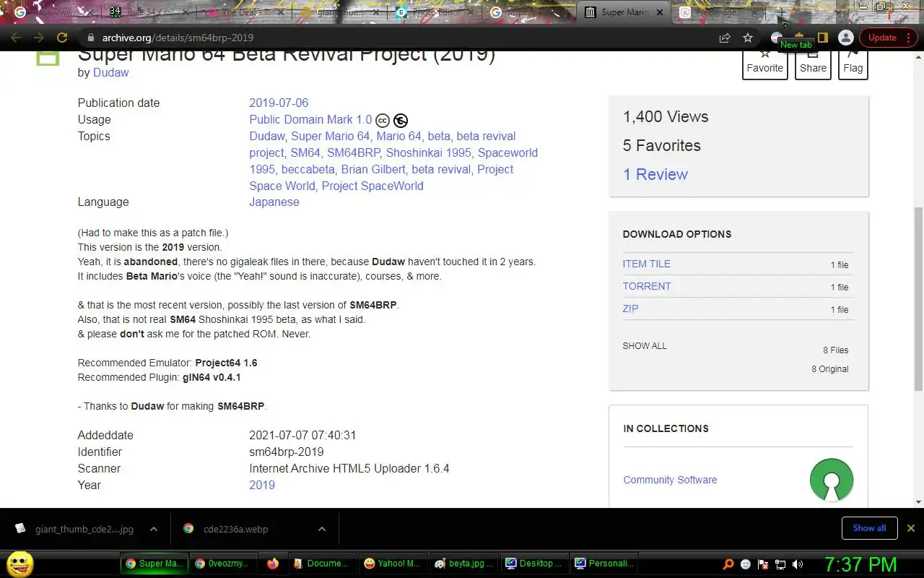Jump to the 1 Review link
Image resolution: width=924 pixels, height=578 pixels.
[x=655, y=174]
